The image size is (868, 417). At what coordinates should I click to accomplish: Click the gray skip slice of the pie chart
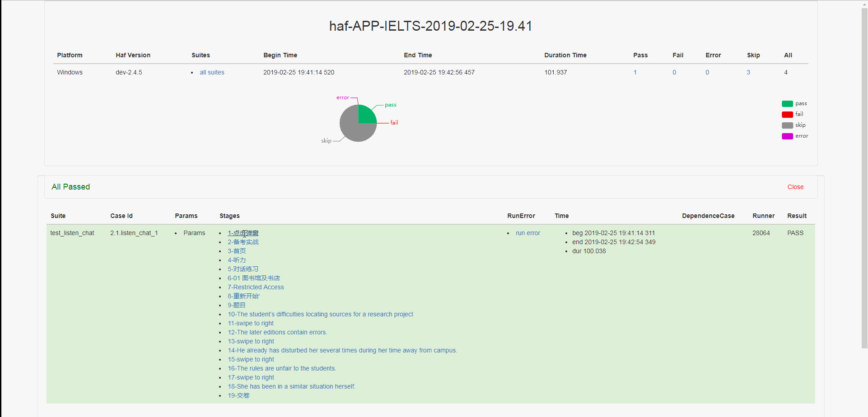coord(352,129)
